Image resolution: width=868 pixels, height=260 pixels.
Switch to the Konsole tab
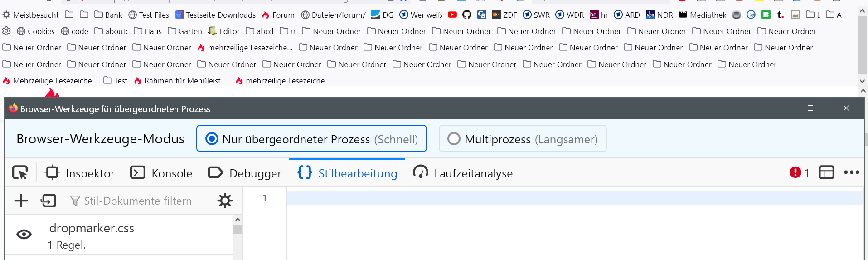click(161, 173)
